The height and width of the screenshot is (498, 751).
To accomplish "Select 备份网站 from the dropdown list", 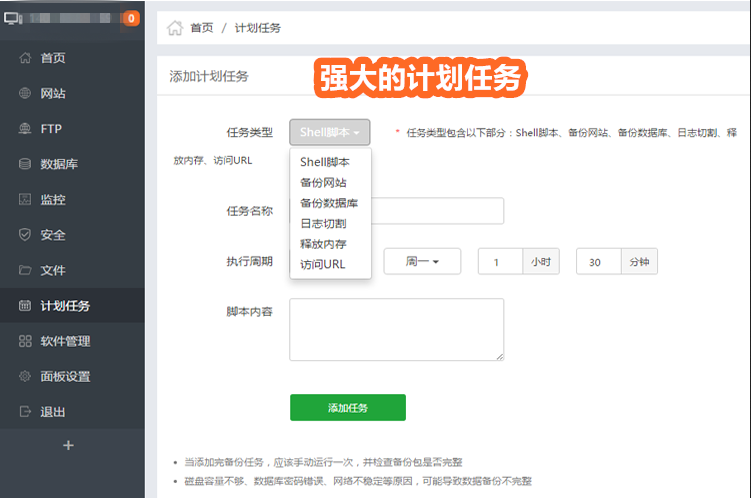I will pyautogui.click(x=323, y=182).
